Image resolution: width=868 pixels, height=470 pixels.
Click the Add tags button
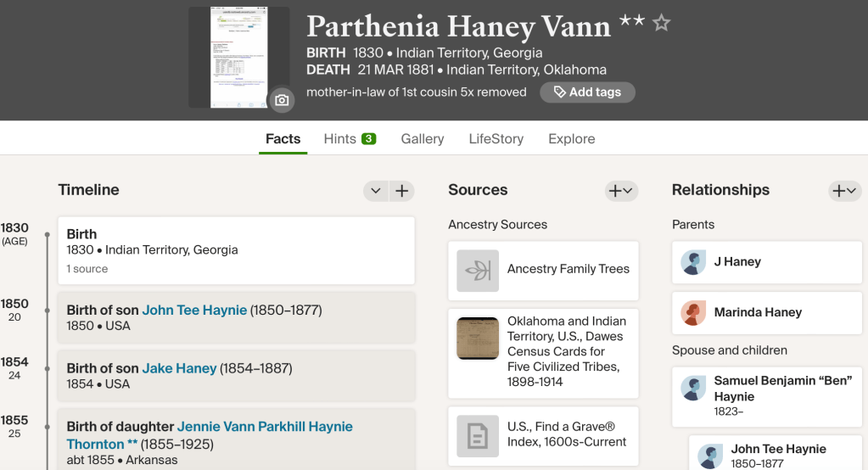click(x=587, y=92)
